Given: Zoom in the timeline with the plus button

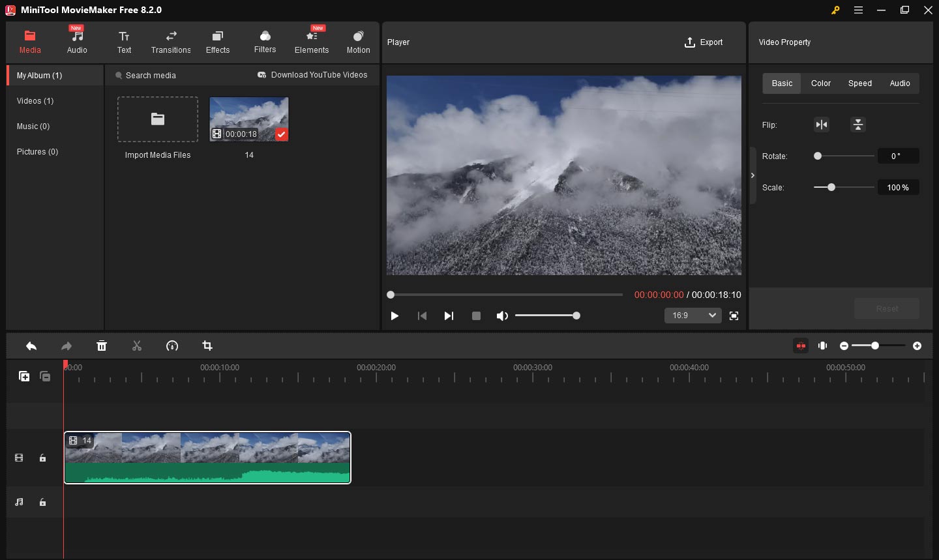Looking at the screenshot, I should pyautogui.click(x=917, y=346).
